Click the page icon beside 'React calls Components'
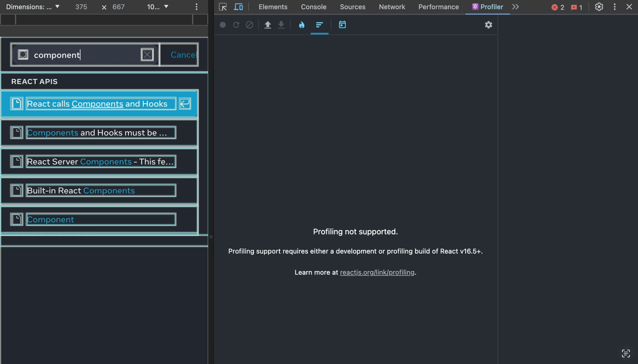 click(x=17, y=104)
